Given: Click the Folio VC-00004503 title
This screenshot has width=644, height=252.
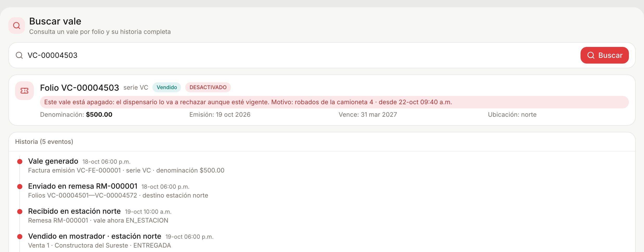Looking at the screenshot, I should tap(80, 88).
